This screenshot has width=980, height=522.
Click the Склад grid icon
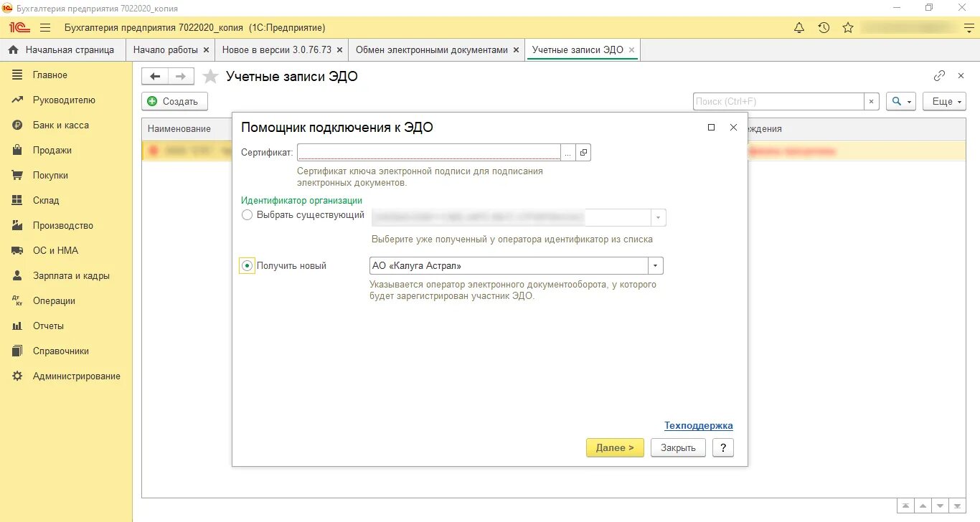[x=18, y=201]
